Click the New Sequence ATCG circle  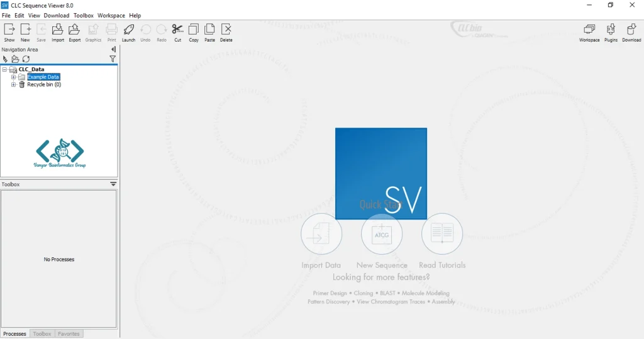(x=382, y=234)
